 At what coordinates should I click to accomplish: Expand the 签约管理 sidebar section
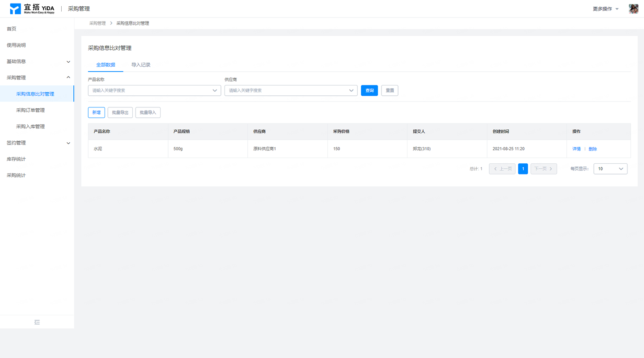[37, 143]
